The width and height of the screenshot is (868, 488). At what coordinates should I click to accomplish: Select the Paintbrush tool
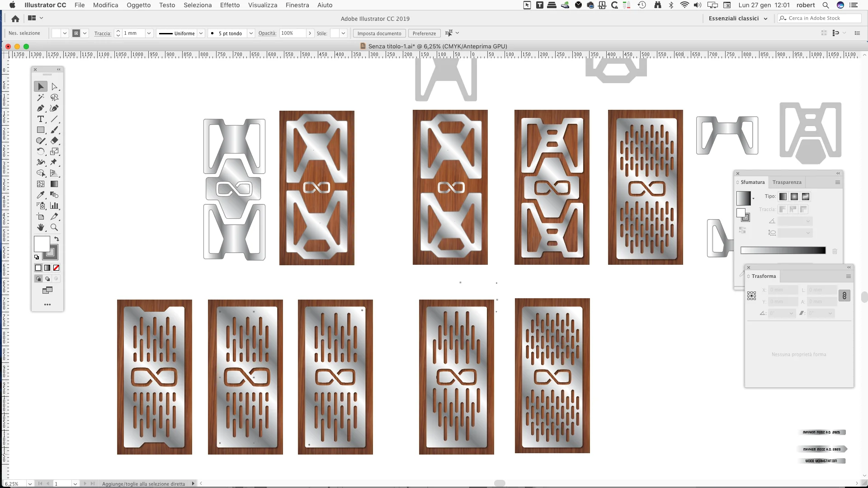pos(54,130)
